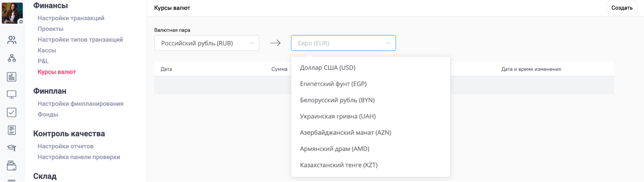
Task: Click the gear badge on avatar
Action: coord(21,22)
